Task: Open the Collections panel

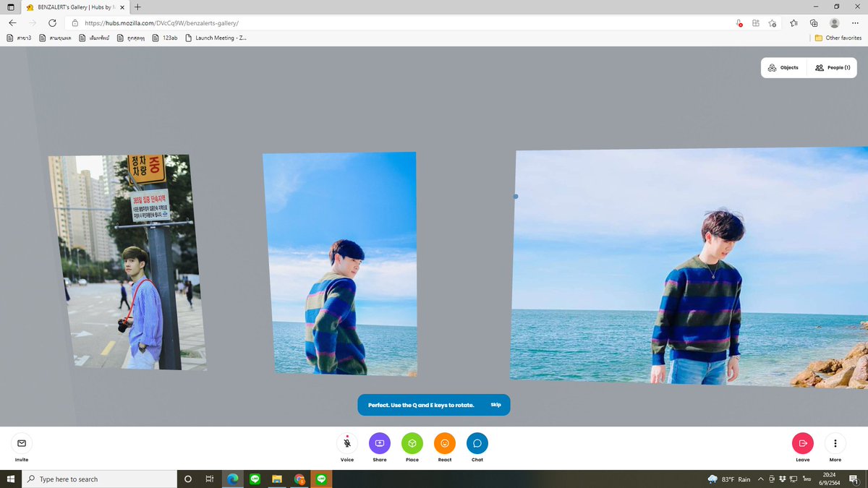Action: click(x=814, y=23)
